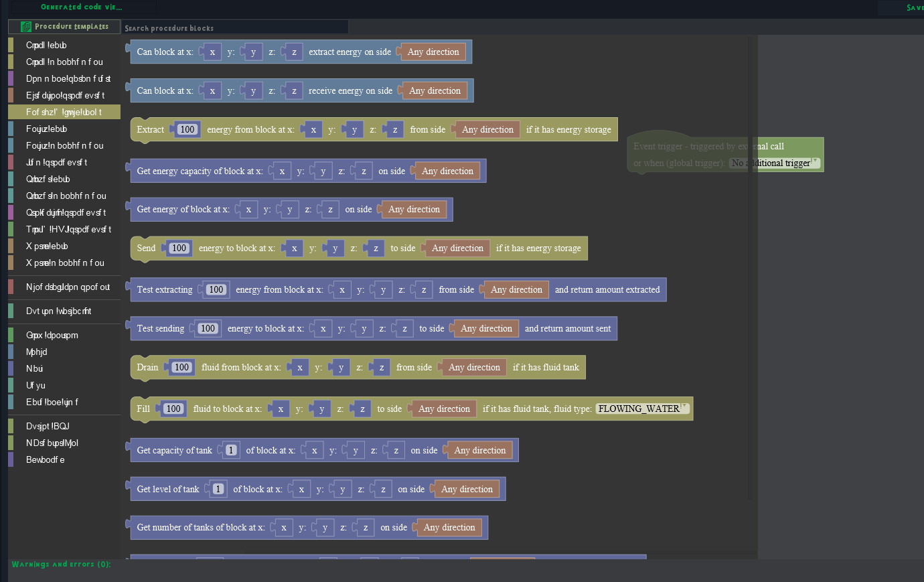
Task: Click the tank number 1 in Get capacity of tank
Action: click(231, 450)
